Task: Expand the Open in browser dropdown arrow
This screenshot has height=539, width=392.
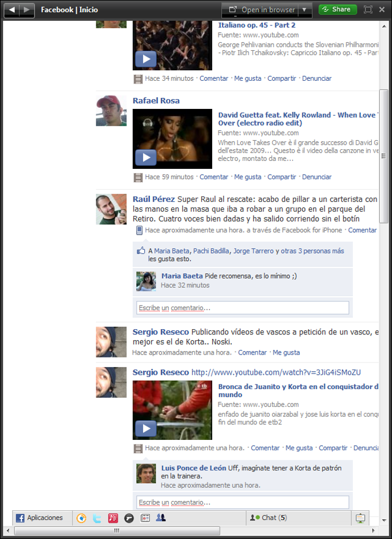Action: click(x=304, y=10)
